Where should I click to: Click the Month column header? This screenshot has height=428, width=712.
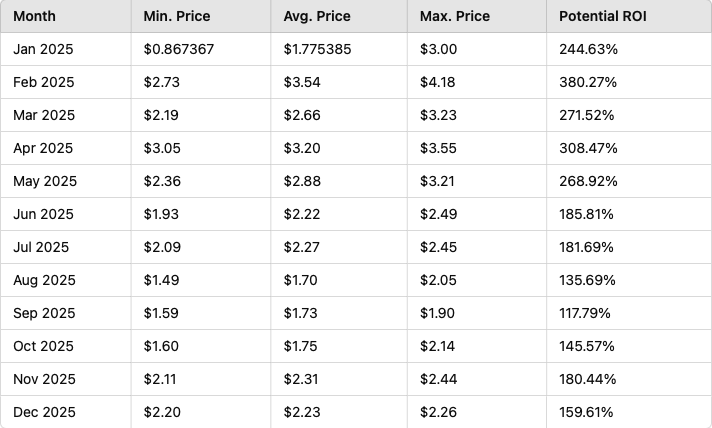(34, 17)
